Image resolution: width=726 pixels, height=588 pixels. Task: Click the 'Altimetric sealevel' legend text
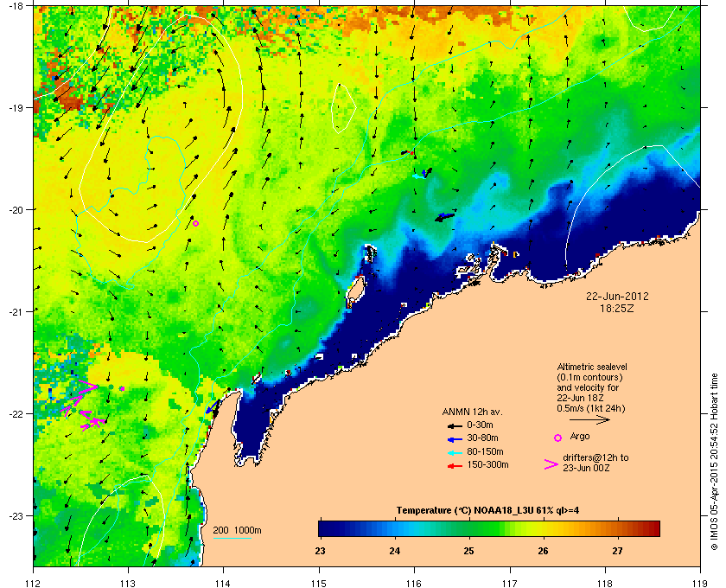click(592, 367)
